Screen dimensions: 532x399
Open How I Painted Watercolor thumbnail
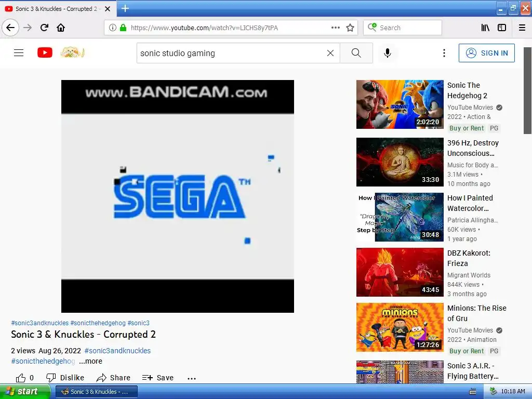point(400,217)
